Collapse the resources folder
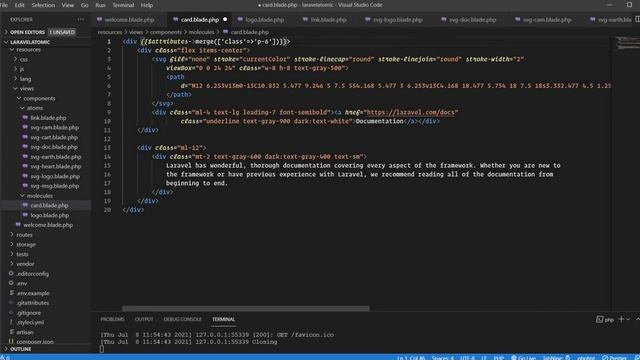The height and width of the screenshot is (360, 640). (12, 49)
